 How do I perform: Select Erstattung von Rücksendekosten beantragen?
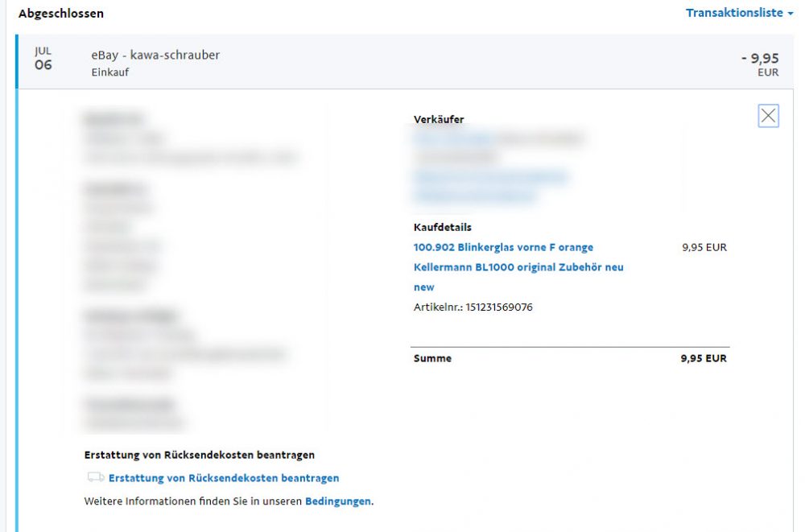pos(225,477)
